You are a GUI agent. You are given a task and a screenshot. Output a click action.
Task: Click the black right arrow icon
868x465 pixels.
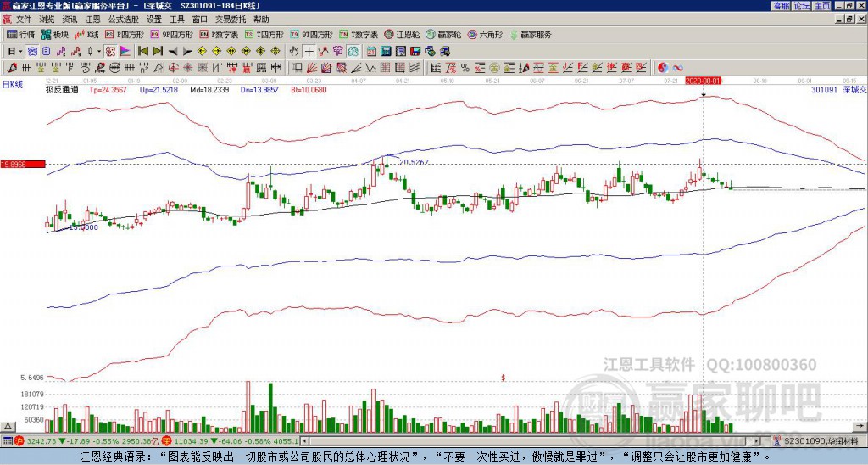pos(187,52)
